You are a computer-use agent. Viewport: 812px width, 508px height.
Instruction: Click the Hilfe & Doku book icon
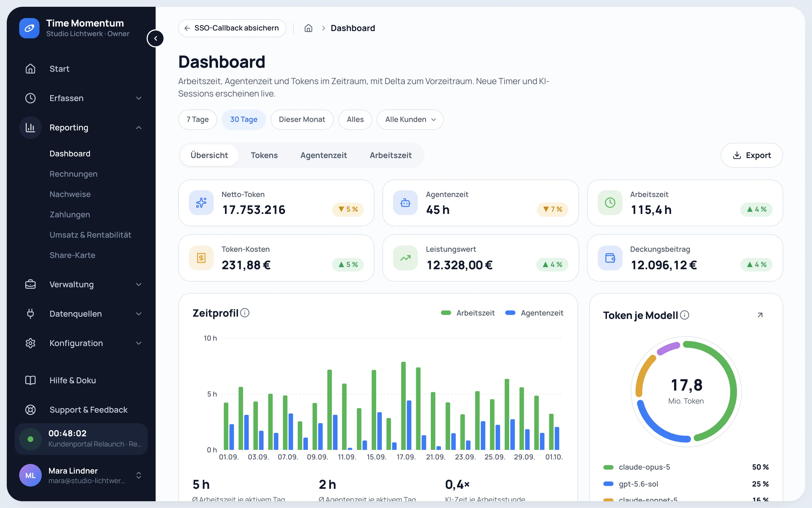[x=30, y=380]
